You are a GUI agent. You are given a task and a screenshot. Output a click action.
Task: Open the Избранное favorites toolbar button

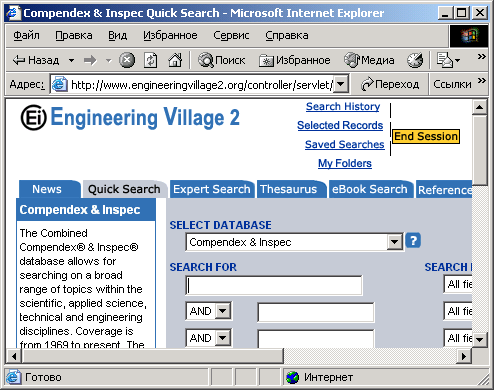click(x=295, y=60)
